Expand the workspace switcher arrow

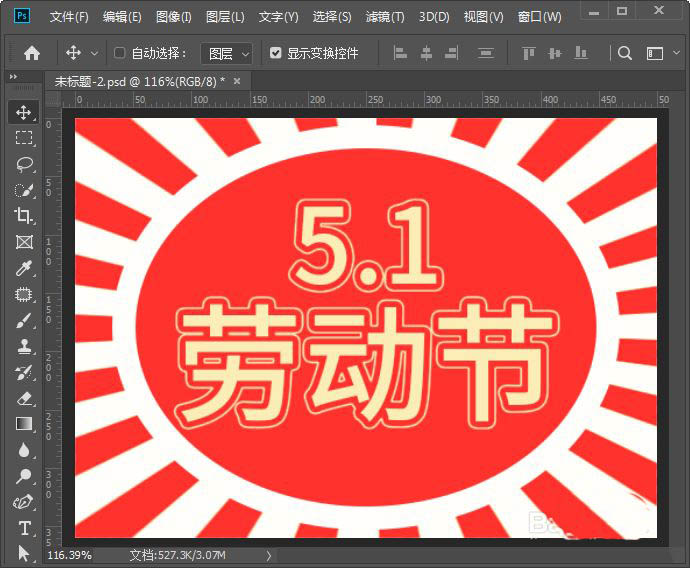point(677,53)
